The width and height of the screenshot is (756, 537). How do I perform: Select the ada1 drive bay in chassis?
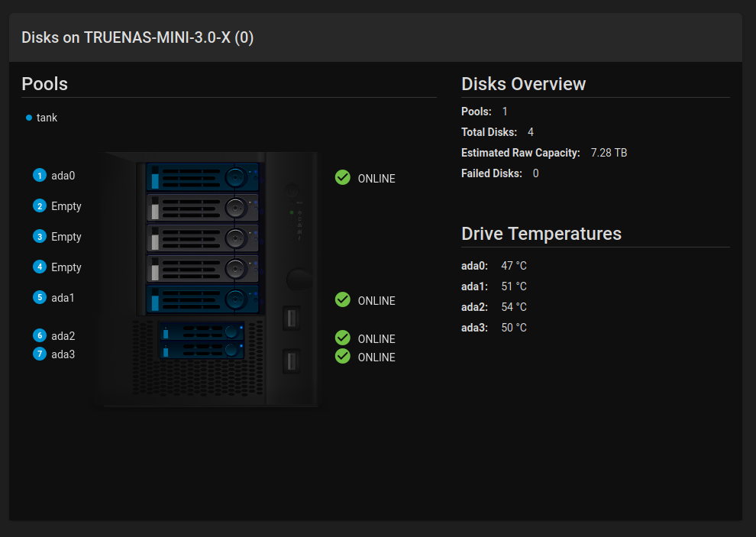(x=202, y=299)
